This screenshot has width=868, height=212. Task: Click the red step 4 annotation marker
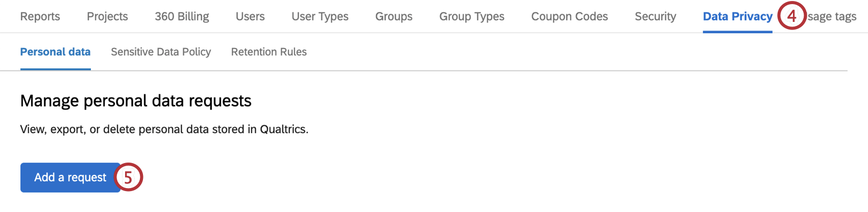791,16
